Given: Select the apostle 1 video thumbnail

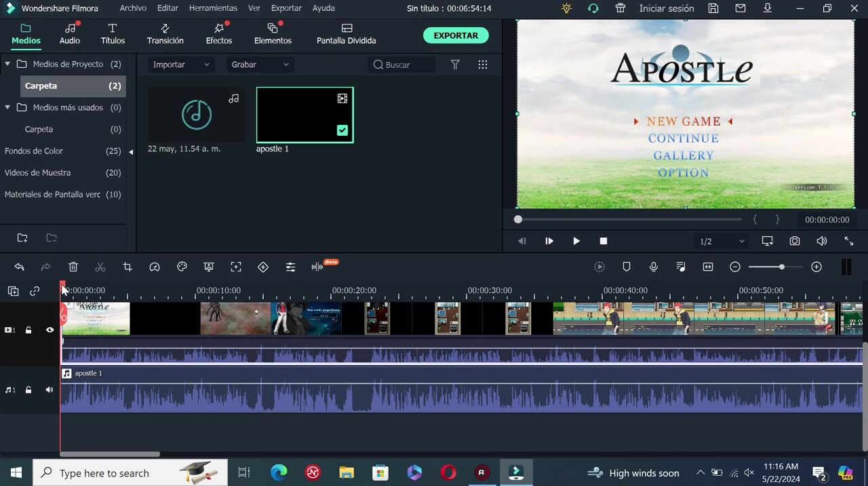Looking at the screenshot, I should [304, 115].
